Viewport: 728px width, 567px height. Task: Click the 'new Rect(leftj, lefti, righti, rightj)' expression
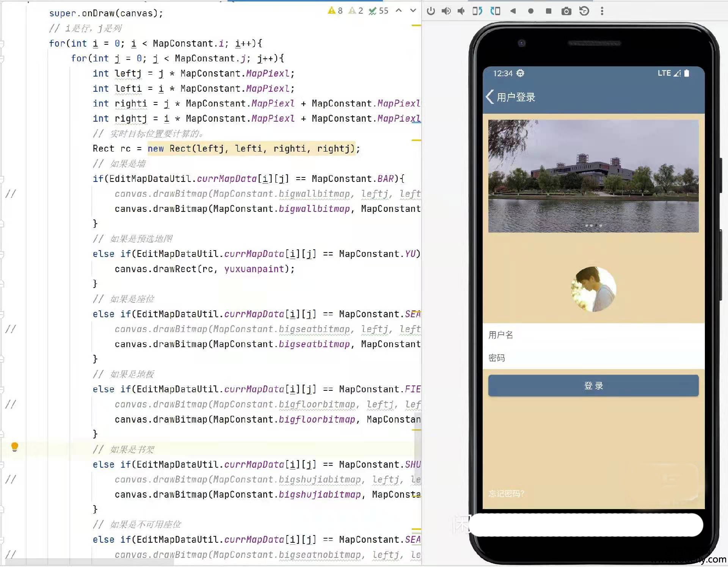pos(251,149)
